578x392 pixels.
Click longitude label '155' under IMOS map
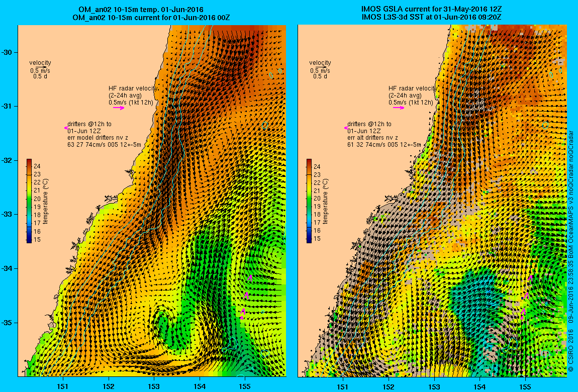pyautogui.click(x=525, y=386)
